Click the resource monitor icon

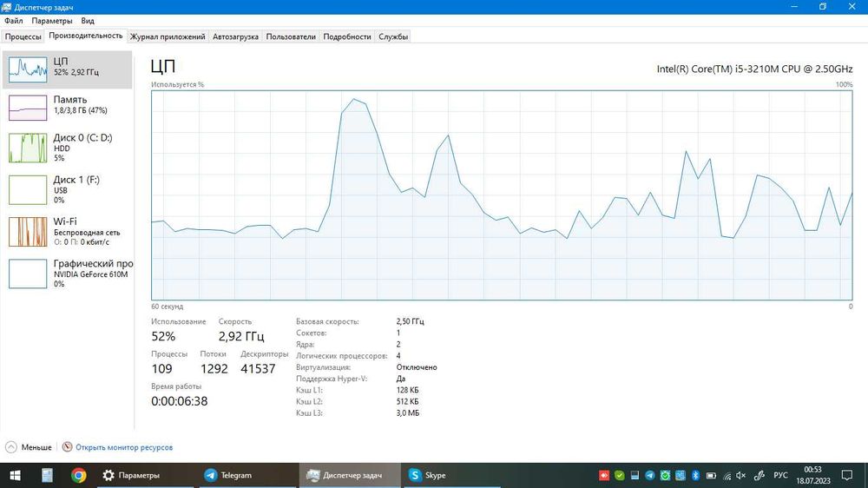coord(67,446)
